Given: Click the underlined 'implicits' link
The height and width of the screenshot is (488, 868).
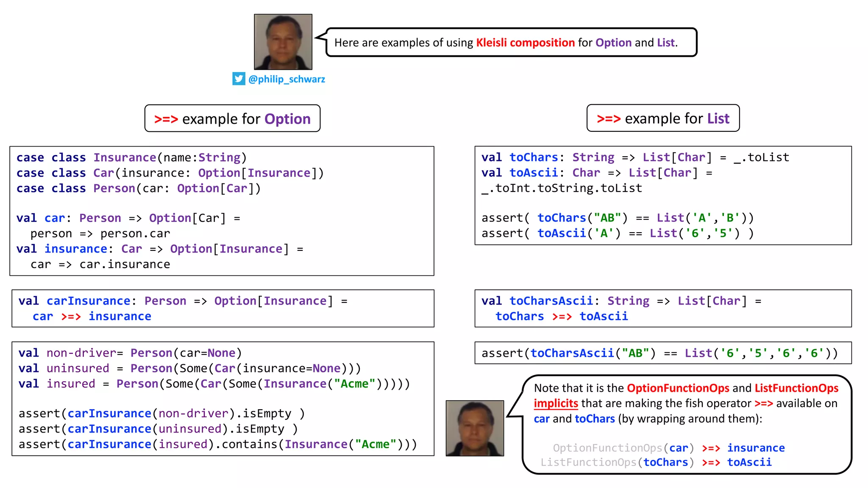Looking at the screenshot, I should (x=556, y=403).
